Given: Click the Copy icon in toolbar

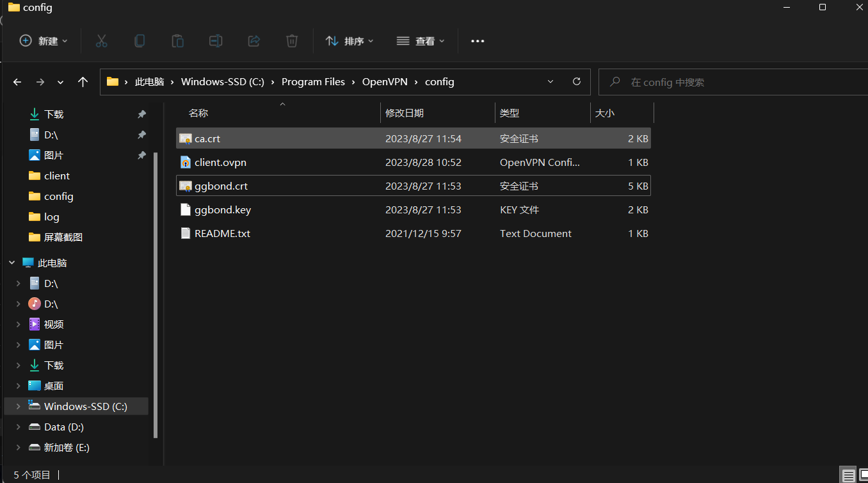Looking at the screenshot, I should point(140,41).
